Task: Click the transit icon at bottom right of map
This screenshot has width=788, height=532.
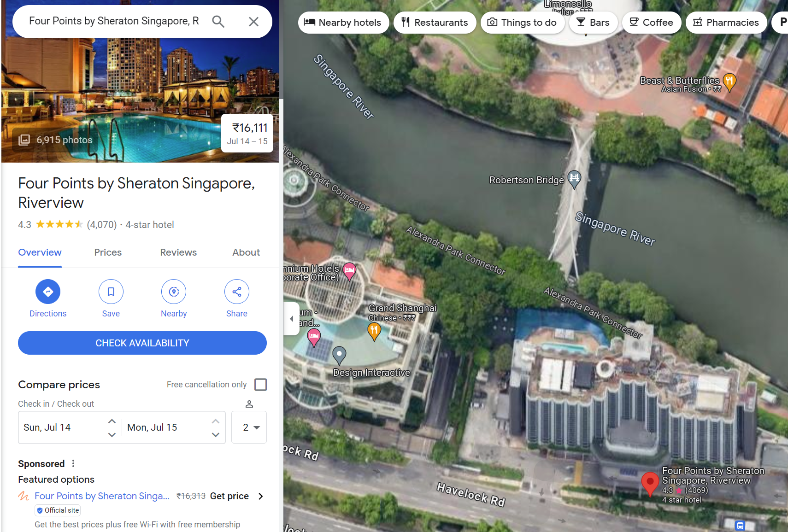Action: point(740,525)
